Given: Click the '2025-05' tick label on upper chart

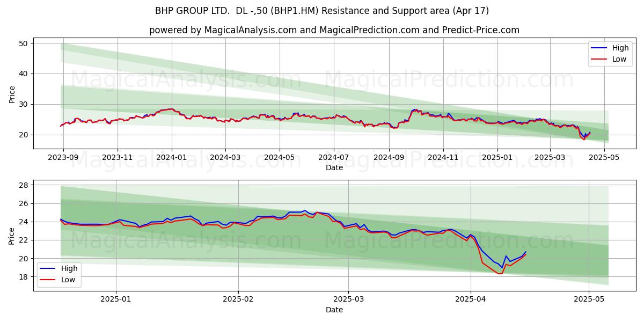Looking at the screenshot, I should coord(604,158).
